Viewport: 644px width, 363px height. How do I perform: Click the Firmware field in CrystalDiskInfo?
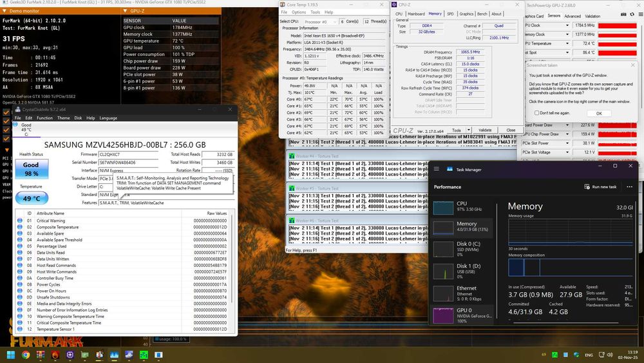(128, 155)
